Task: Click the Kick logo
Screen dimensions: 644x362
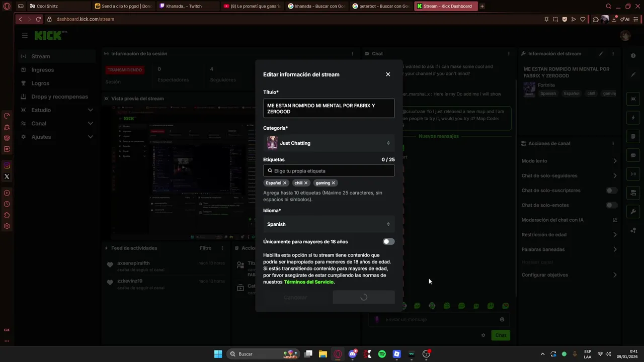Action: click(x=50, y=35)
